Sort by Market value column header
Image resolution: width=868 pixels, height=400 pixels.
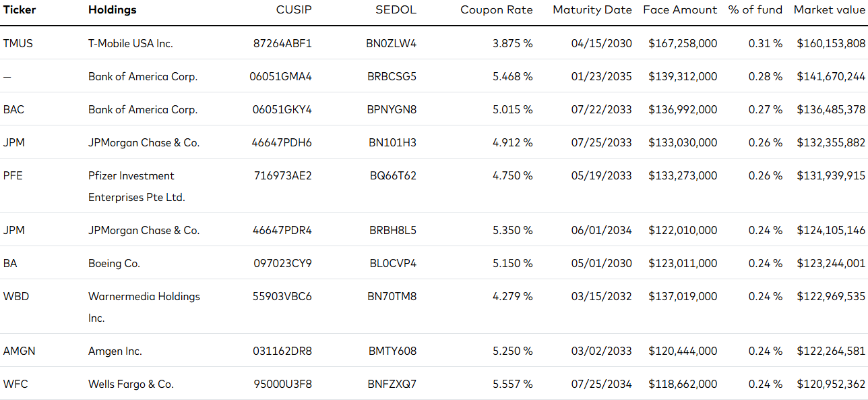(x=829, y=10)
